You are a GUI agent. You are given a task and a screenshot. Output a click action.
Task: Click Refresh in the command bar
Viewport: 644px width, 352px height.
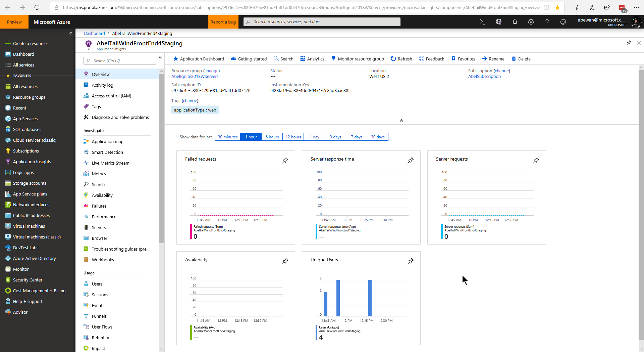pyautogui.click(x=401, y=59)
